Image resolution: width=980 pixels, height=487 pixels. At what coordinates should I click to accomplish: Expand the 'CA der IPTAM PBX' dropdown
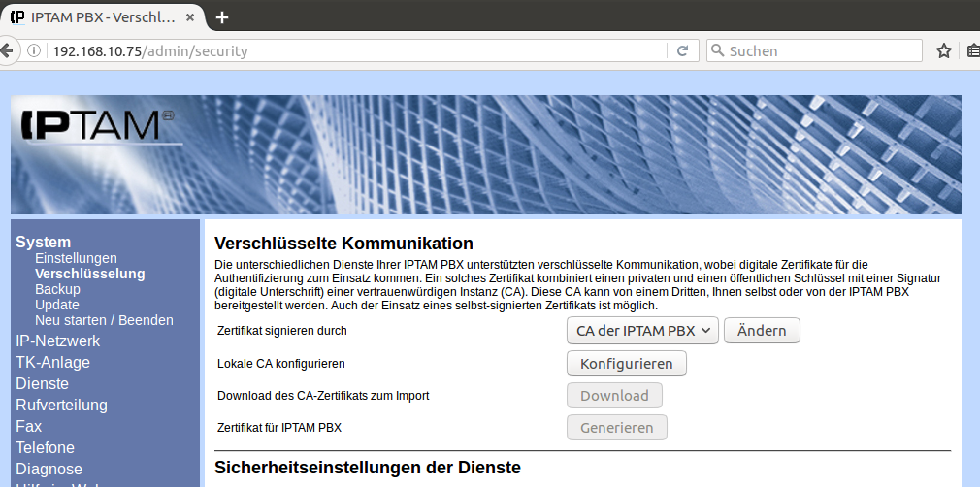pos(641,331)
